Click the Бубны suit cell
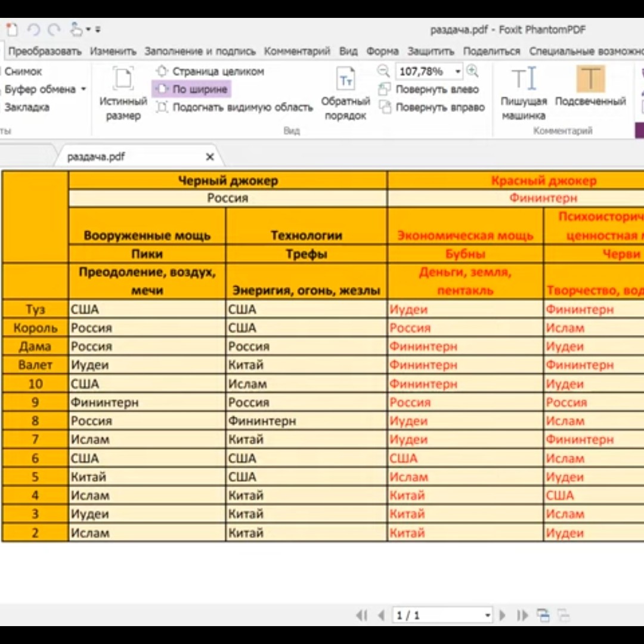This screenshot has height=644, width=644. pos(465,254)
